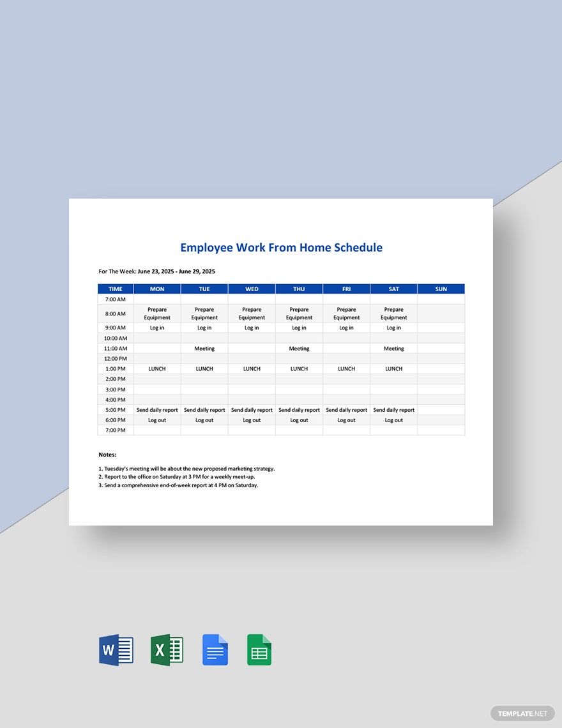Select the Send daily report cell under WED
Image resolution: width=562 pixels, height=728 pixels.
(251, 409)
